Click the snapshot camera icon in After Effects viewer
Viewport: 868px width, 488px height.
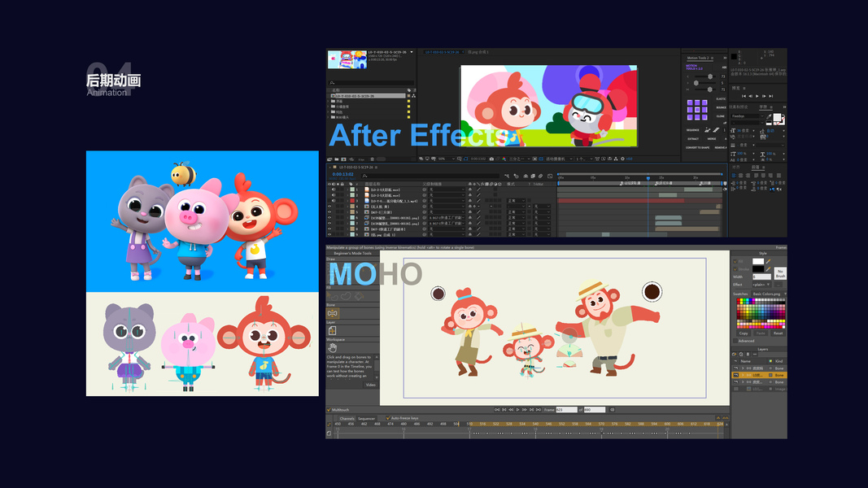click(491, 159)
